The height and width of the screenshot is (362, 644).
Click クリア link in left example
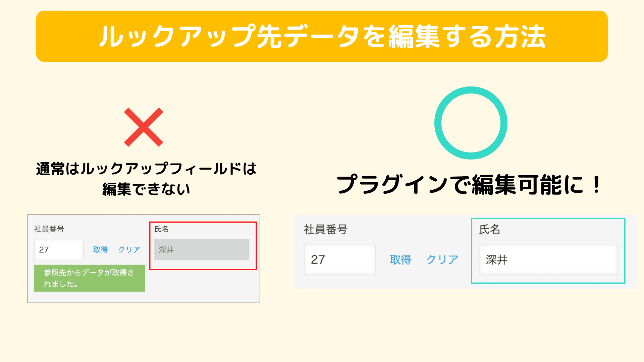[129, 250]
